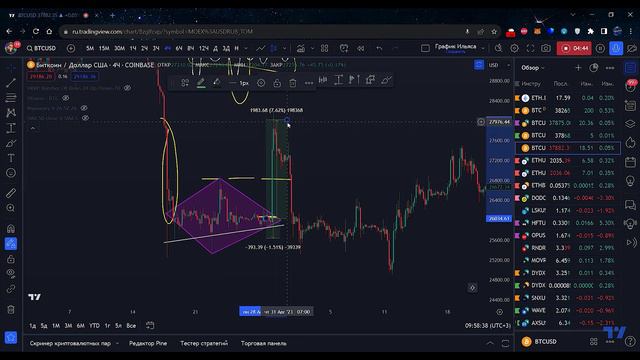Image resolution: width=640 pixels, height=360 pixels.
Task: Select the OPUS watchlist row
Action: pyautogui.click(x=567, y=236)
